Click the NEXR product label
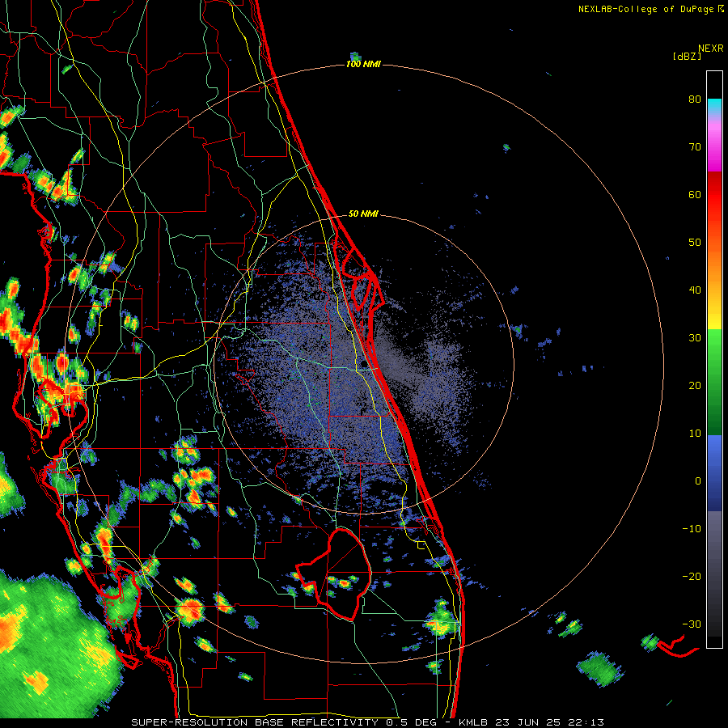The width and height of the screenshot is (728, 728). (x=711, y=49)
